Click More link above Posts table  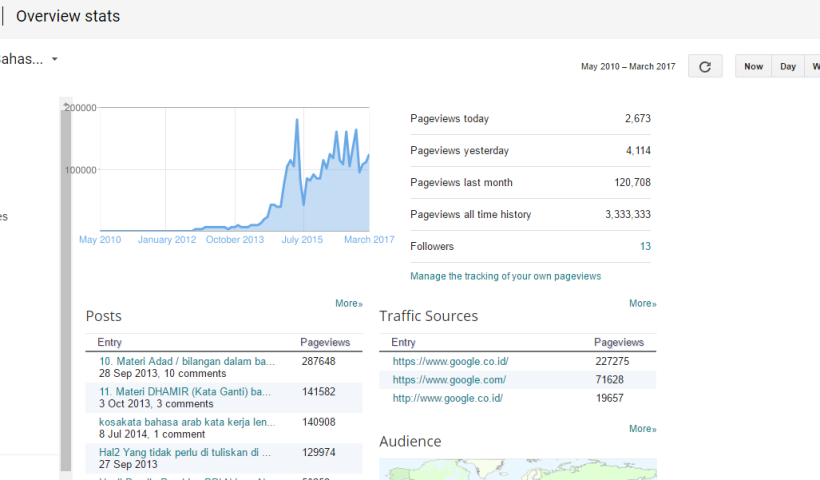click(x=349, y=303)
